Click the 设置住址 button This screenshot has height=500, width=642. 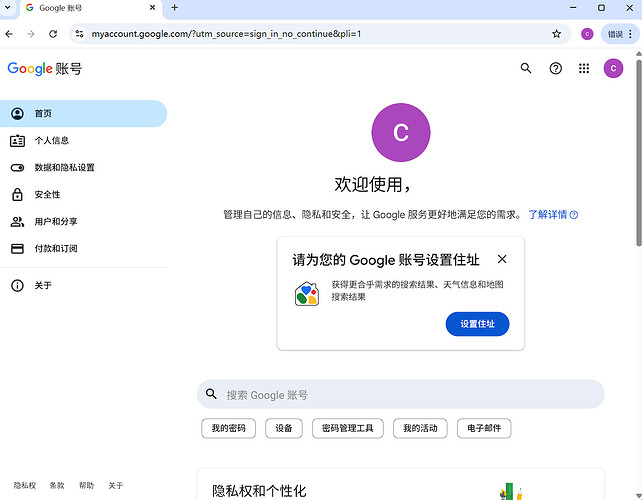point(477,324)
